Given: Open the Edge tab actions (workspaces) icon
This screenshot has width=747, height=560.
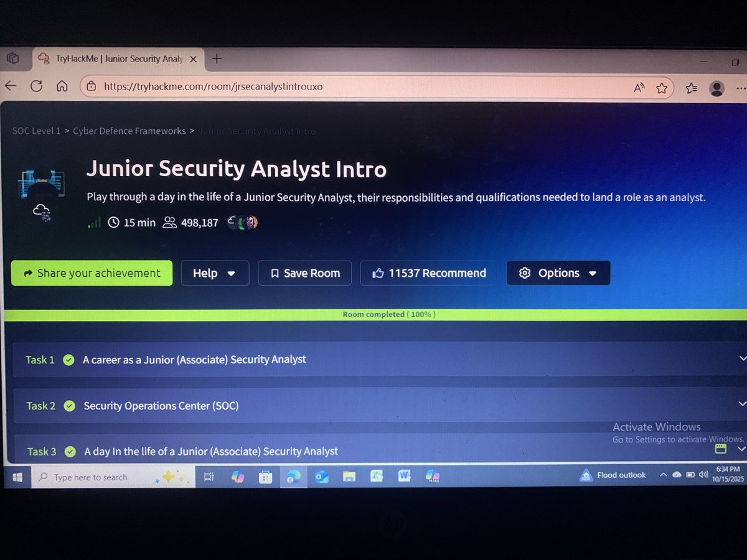Looking at the screenshot, I should pos(12,58).
